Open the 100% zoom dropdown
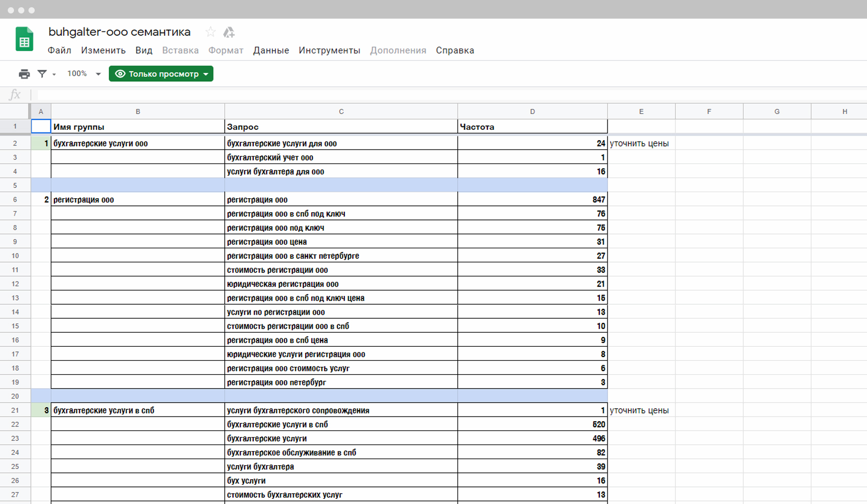The width and height of the screenshot is (867, 504). point(83,74)
